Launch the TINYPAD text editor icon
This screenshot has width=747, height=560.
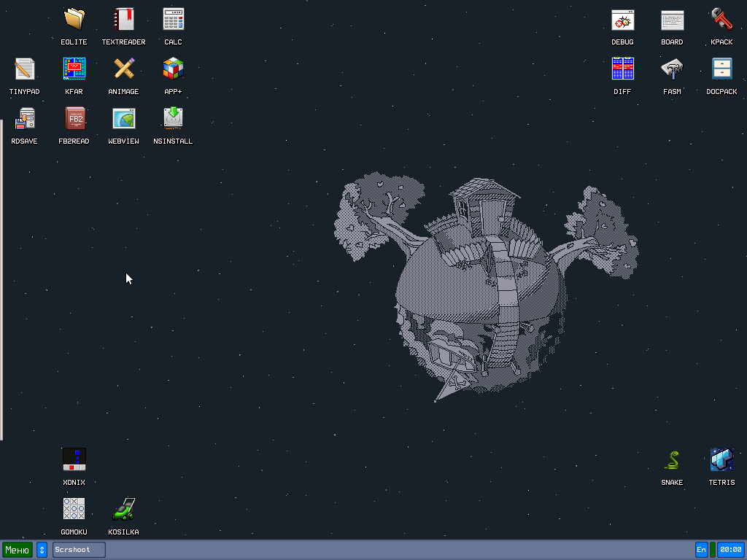point(24,69)
